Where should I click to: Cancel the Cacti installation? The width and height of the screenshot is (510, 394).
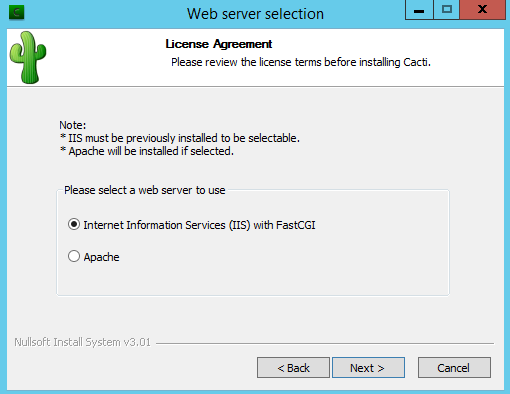tap(454, 368)
